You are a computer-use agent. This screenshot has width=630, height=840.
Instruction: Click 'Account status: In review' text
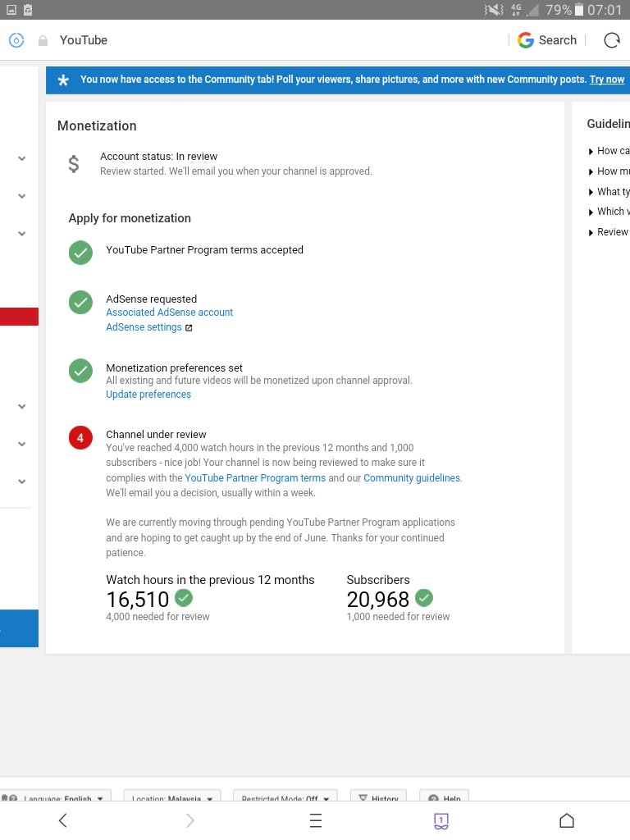point(158,157)
